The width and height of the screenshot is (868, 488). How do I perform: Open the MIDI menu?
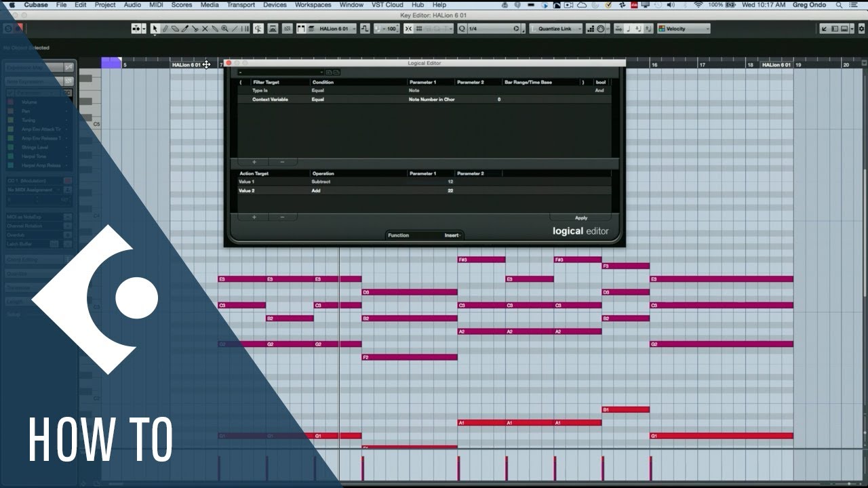pos(156,5)
